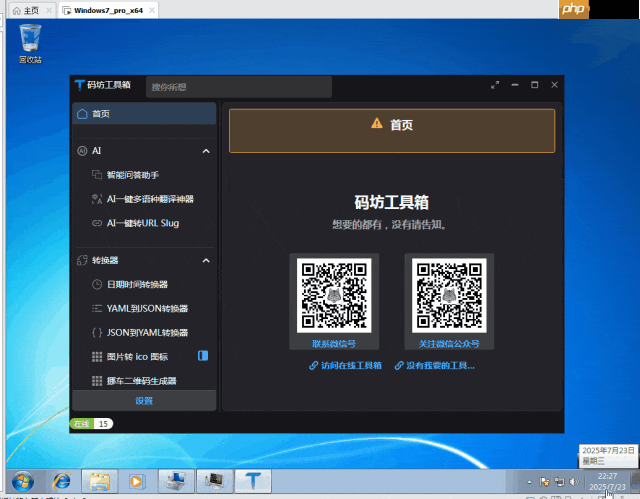Open the taskbar clock showing 22:27
640x499 pixels.
(607, 482)
